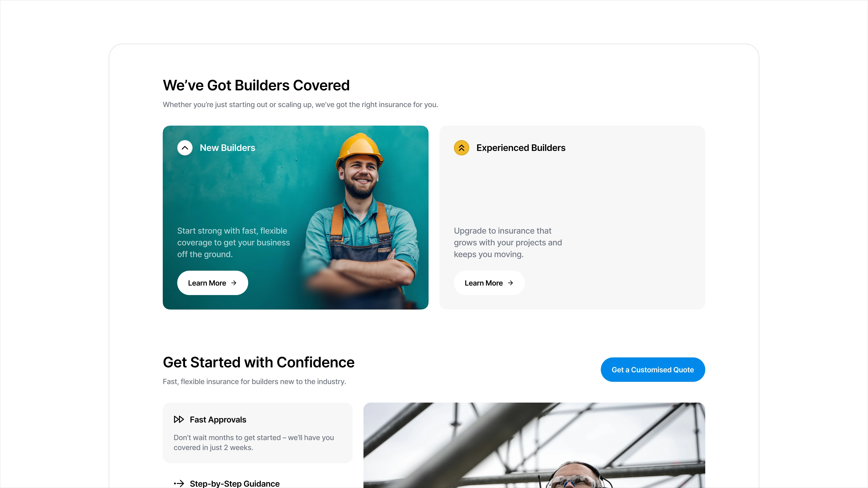The image size is (868, 488).
Task: Click the arrow icon beside Step-by-Step Guidance
Action: pyautogui.click(x=179, y=484)
